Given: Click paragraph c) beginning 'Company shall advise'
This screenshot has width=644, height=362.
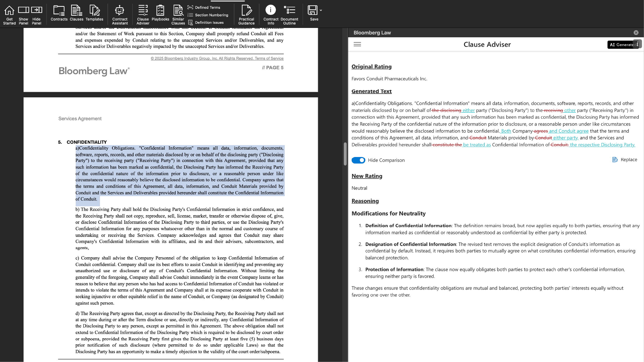Looking at the screenshot, I should [180, 280].
